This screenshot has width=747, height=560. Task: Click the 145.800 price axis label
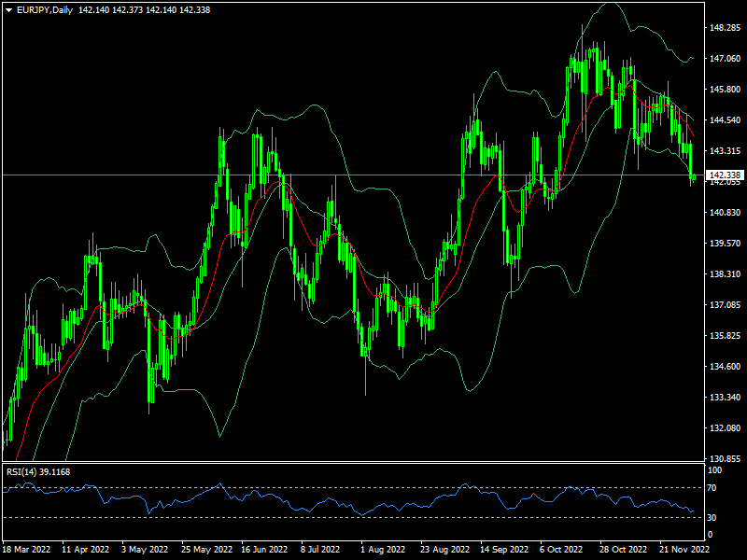tap(726, 89)
